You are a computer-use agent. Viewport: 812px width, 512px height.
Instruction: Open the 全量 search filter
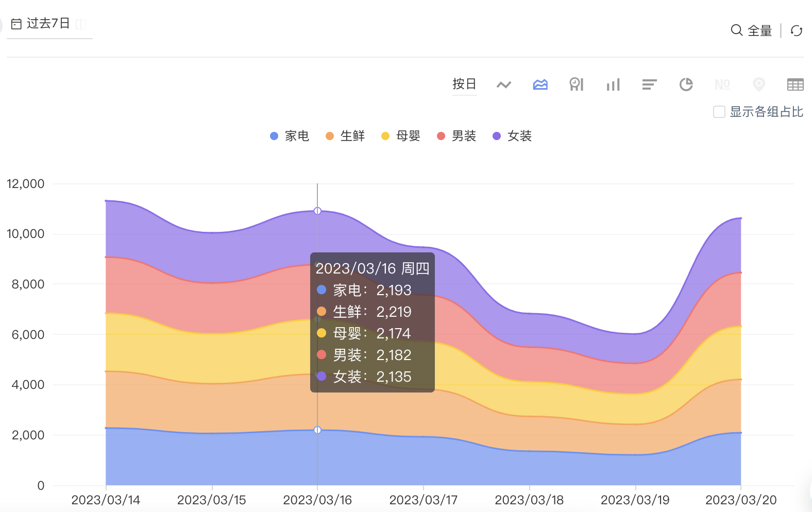click(x=752, y=30)
